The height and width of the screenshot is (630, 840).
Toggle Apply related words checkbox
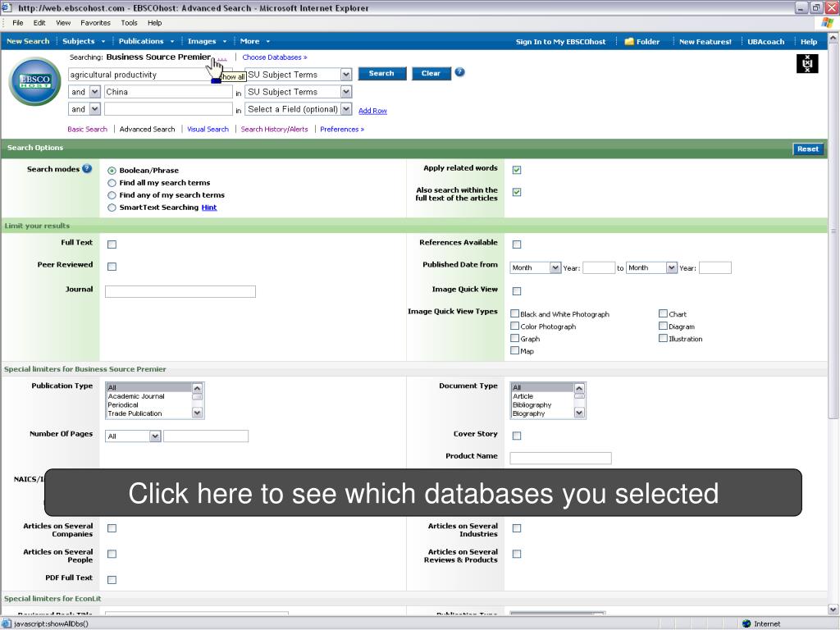coord(517,170)
